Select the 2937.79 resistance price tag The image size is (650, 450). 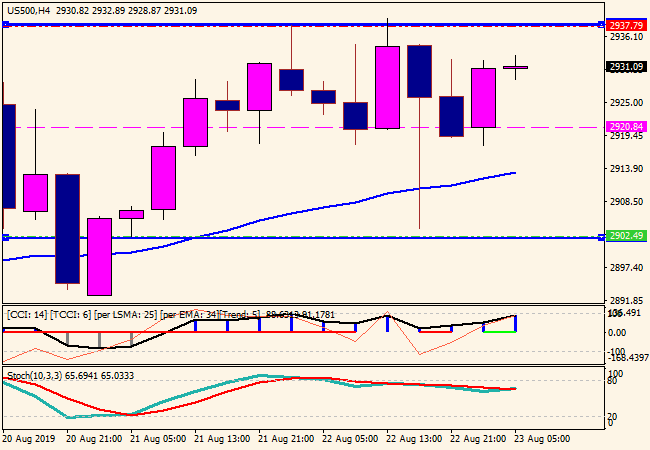click(625, 24)
